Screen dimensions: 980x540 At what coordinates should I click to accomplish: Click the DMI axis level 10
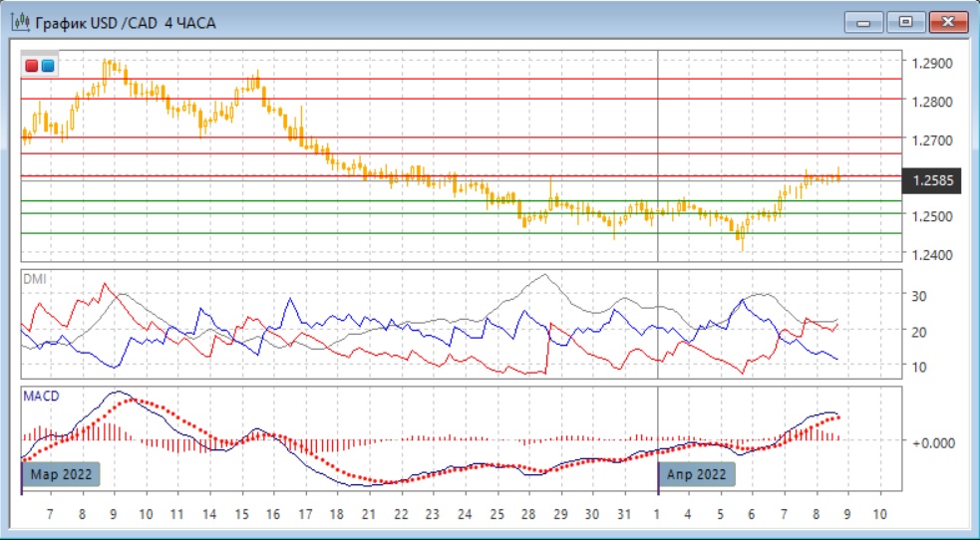click(x=918, y=367)
